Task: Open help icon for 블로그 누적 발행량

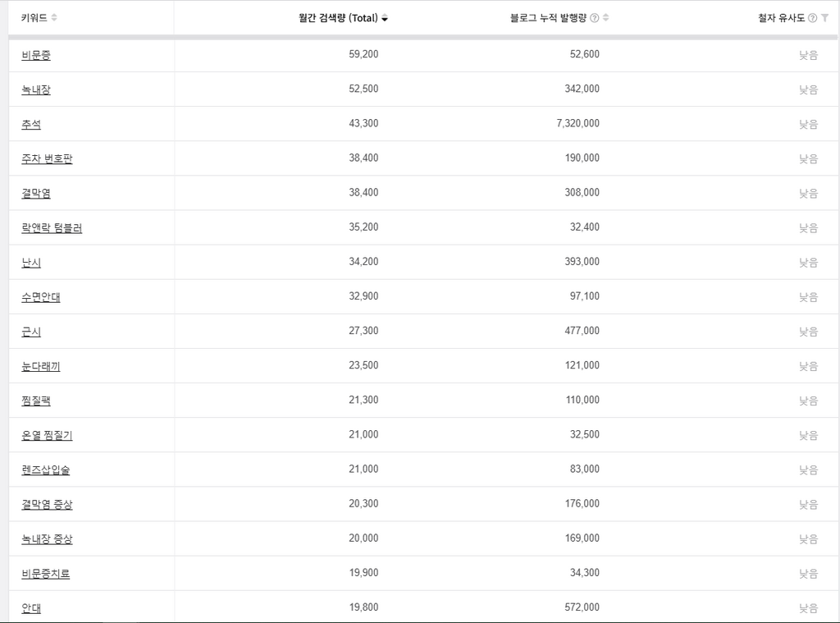Action: [595, 18]
